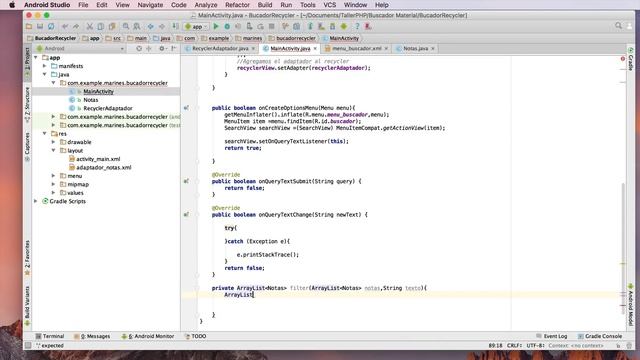Open the Analyze menu
The image size is (640, 360).
tap(206, 5)
